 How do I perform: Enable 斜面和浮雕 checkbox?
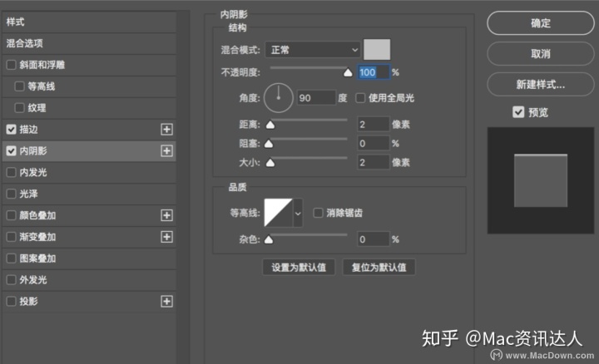[11, 65]
